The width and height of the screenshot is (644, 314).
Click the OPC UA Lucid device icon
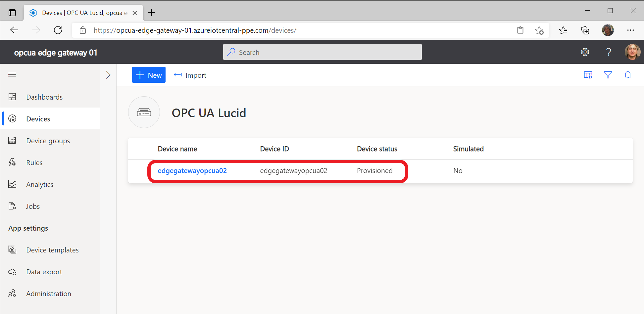coord(144,112)
